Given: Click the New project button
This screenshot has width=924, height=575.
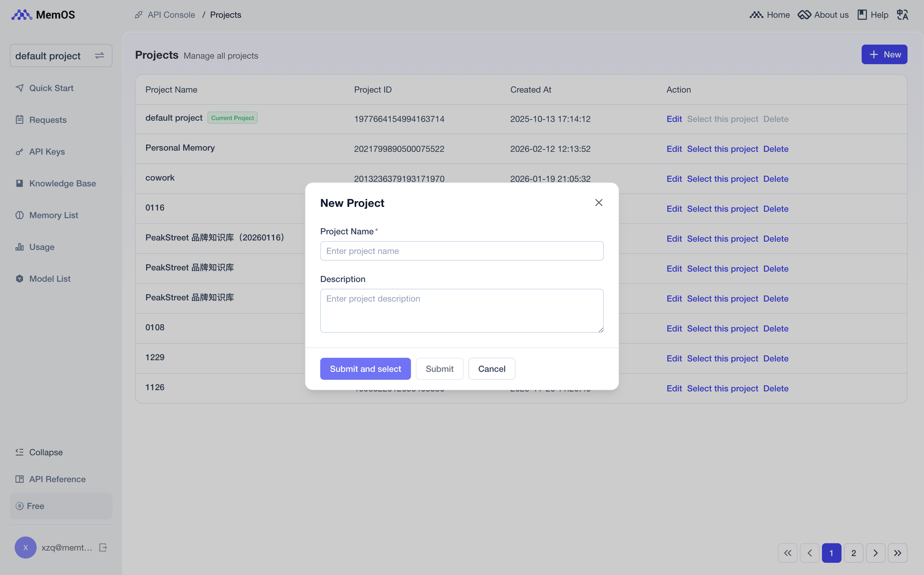Looking at the screenshot, I should click(885, 54).
